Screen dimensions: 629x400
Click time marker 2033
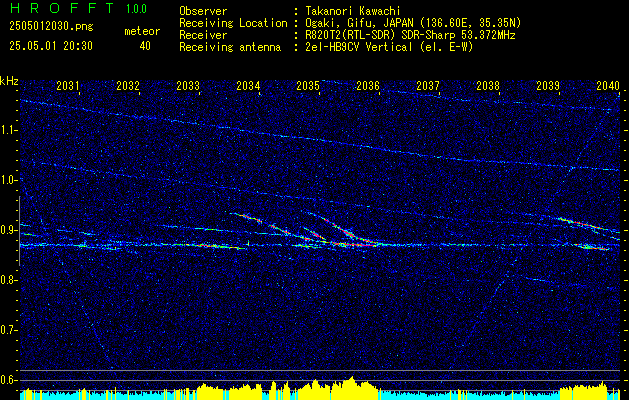coord(188,85)
